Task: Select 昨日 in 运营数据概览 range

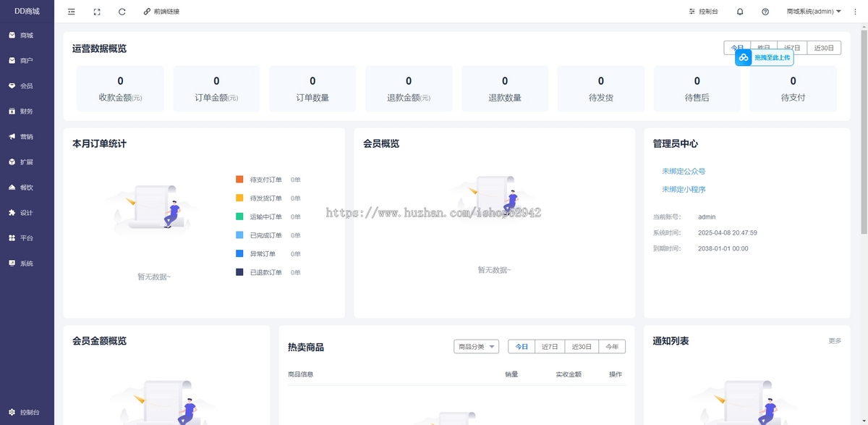Action: (x=764, y=48)
